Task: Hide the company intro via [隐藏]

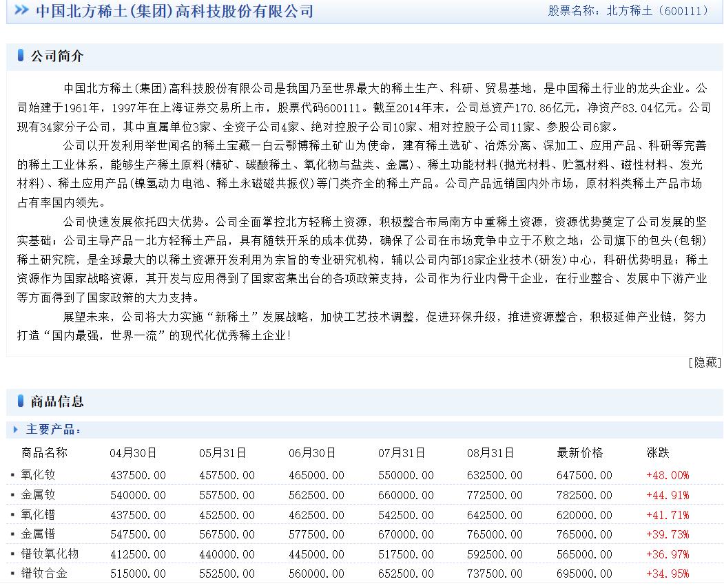Action: pyautogui.click(x=705, y=363)
